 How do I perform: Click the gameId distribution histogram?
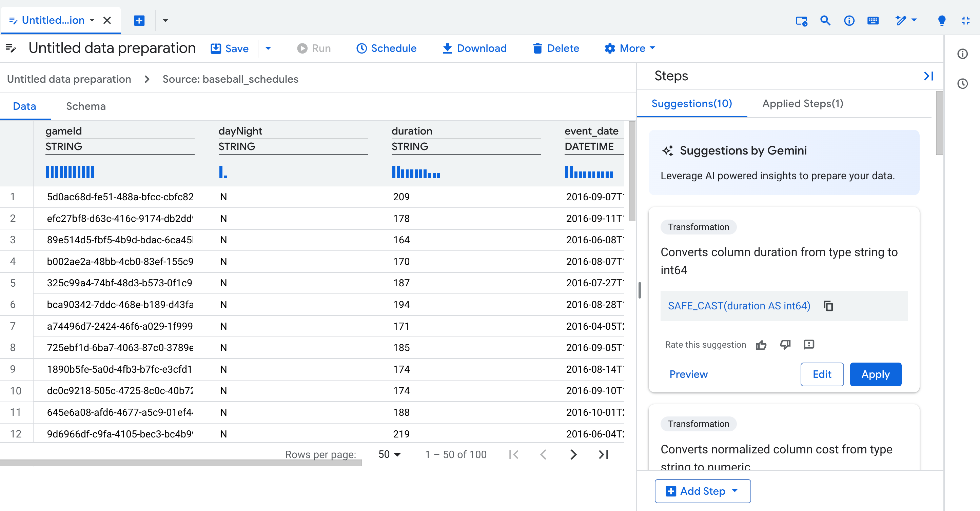[x=70, y=172]
